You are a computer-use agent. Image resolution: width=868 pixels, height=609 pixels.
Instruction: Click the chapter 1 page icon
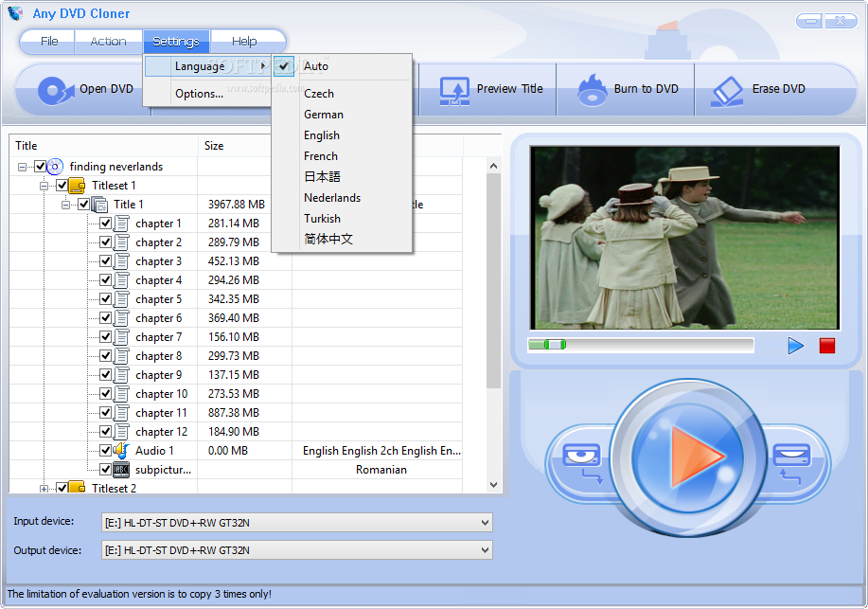[121, 224]
